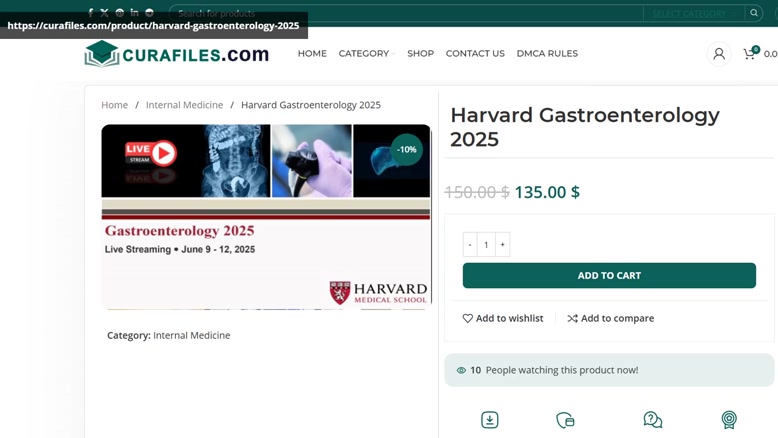This screenshot has width=778, height=438.
Task: Click the Add to Cart button
Action: [x=609, y=275]
